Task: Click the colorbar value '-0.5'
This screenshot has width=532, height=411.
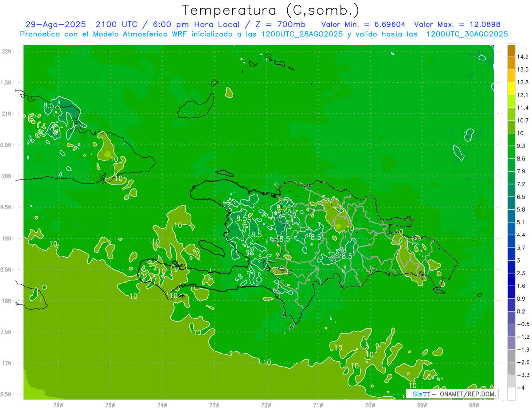Action: [x=523, y=324]
